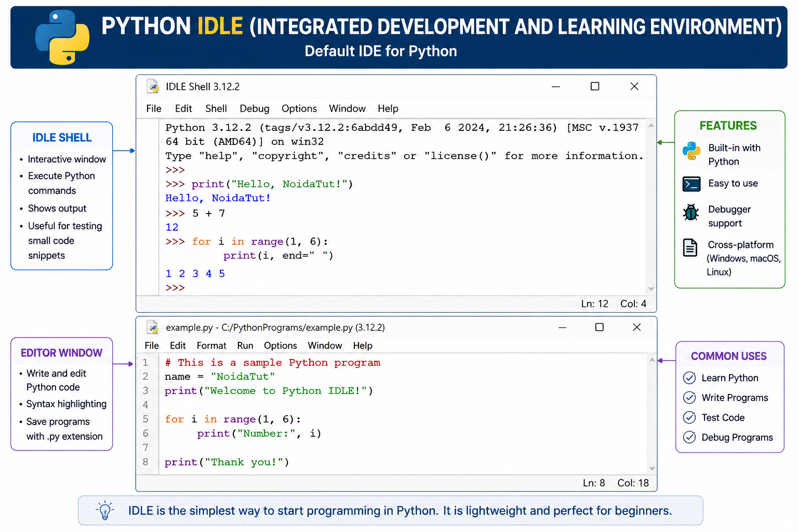Click the terminal icon beside Easy to use
This screenshot has width=798, height=532.
691,184
